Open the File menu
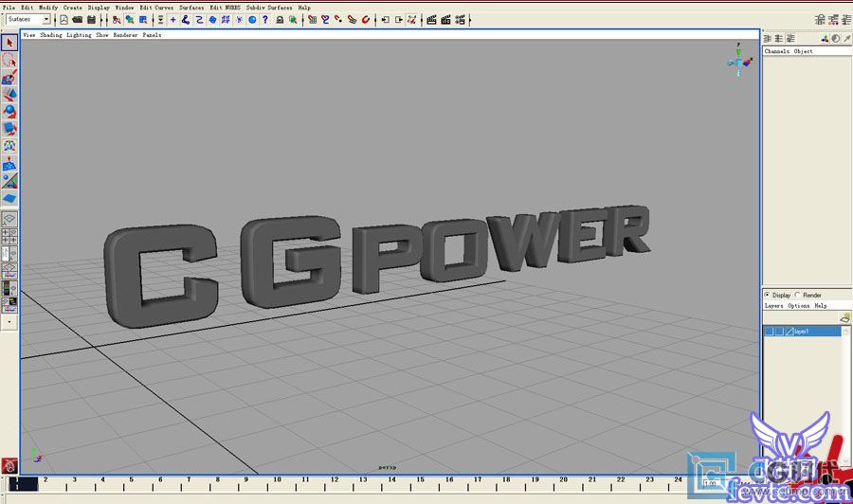Screen dimensions: 853x504 point(9,8)
